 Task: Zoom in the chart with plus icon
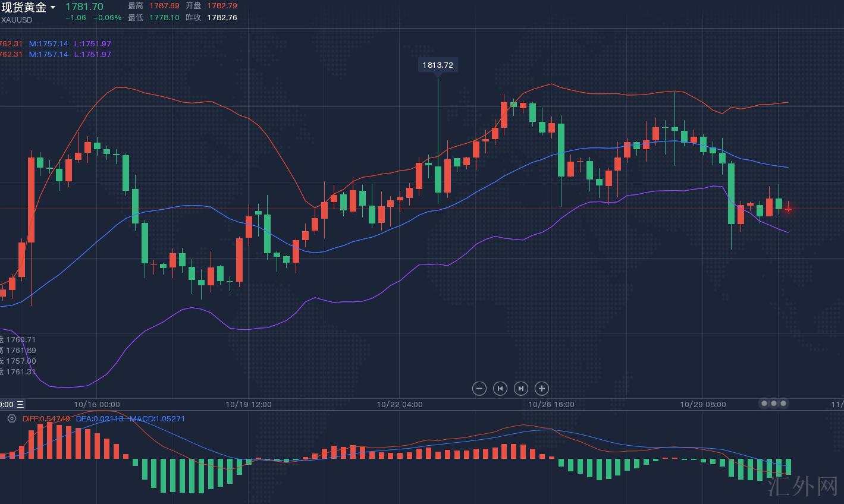[541, 389]
